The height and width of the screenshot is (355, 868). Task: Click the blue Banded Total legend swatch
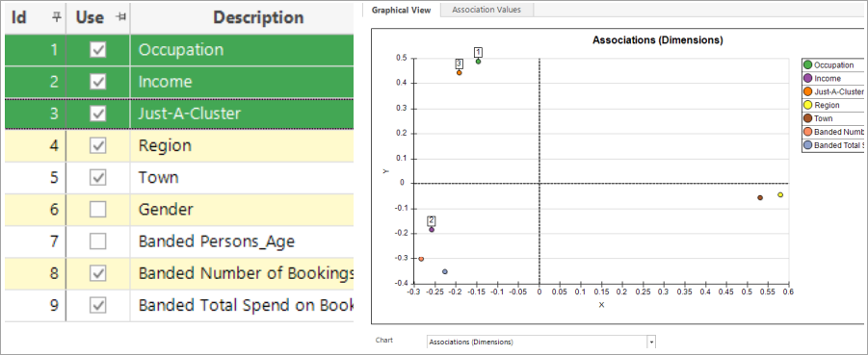click(808, 145)
